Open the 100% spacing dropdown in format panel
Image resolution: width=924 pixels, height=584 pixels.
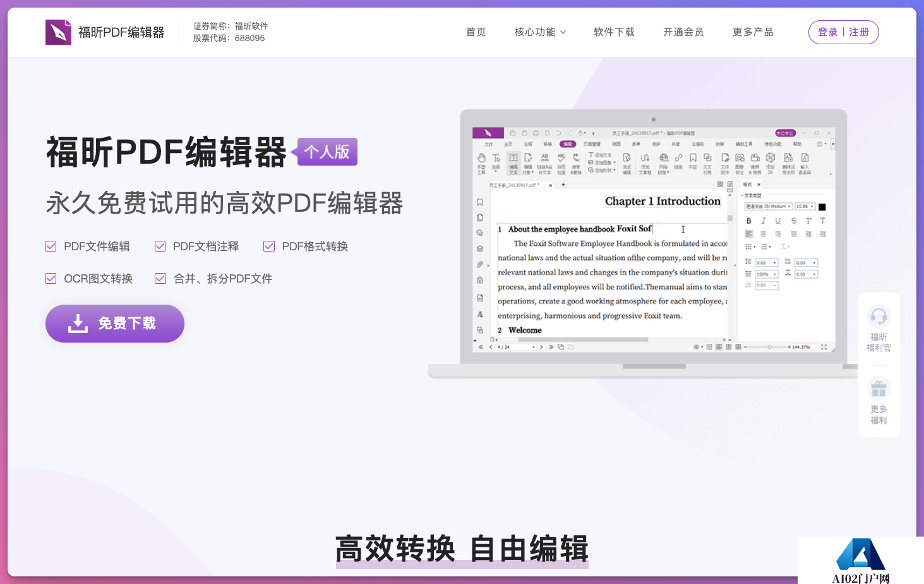[x=767, y=274]
